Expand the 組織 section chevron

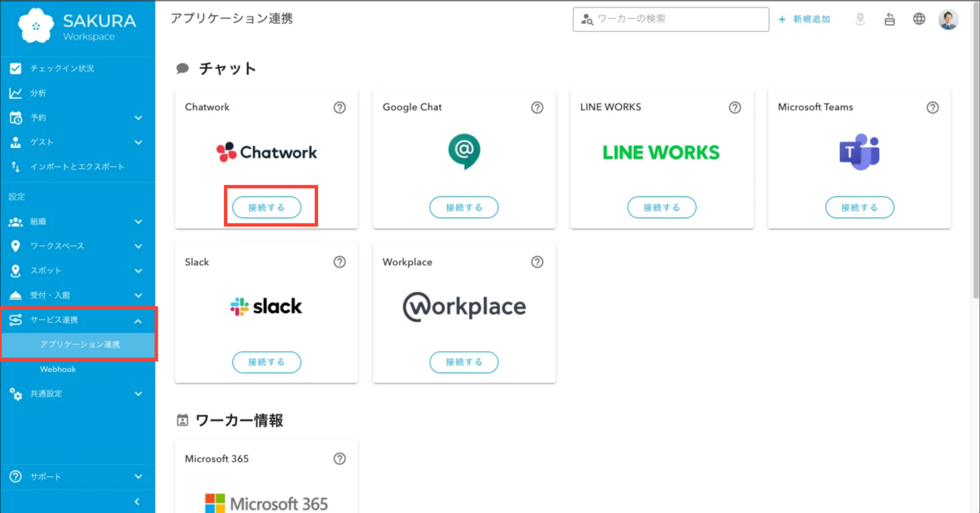click(139, 221)
